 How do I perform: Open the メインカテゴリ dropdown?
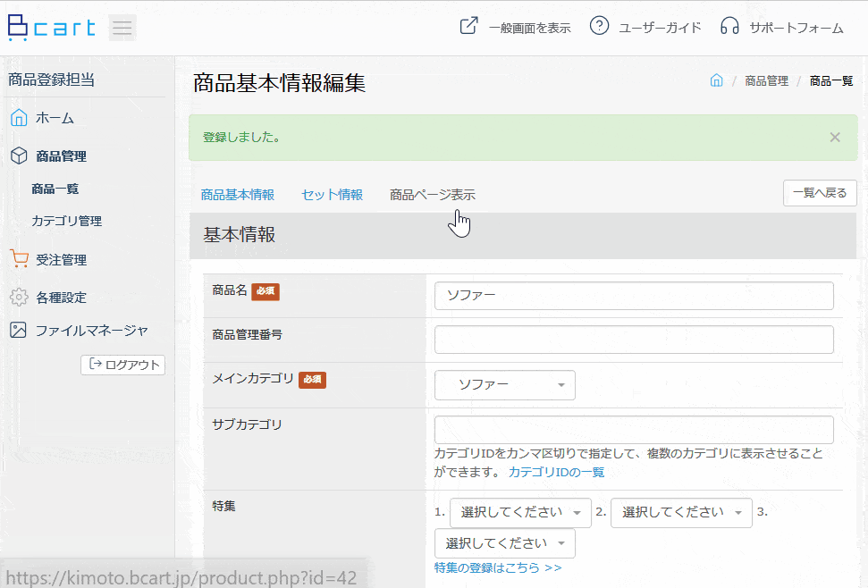[505, 385]
